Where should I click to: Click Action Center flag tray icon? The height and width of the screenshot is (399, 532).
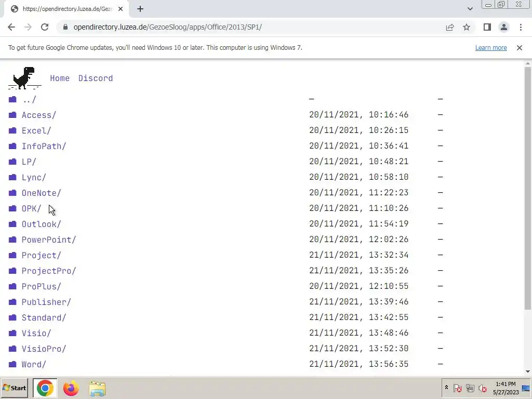(x=457, y=388)
